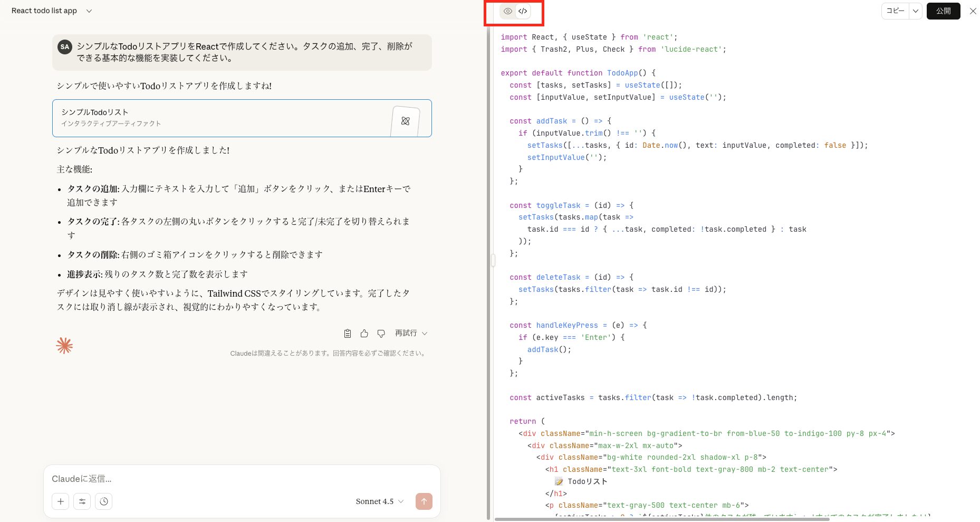
Task: Attach content using the plus icon
Action: [x=60, y=501]
